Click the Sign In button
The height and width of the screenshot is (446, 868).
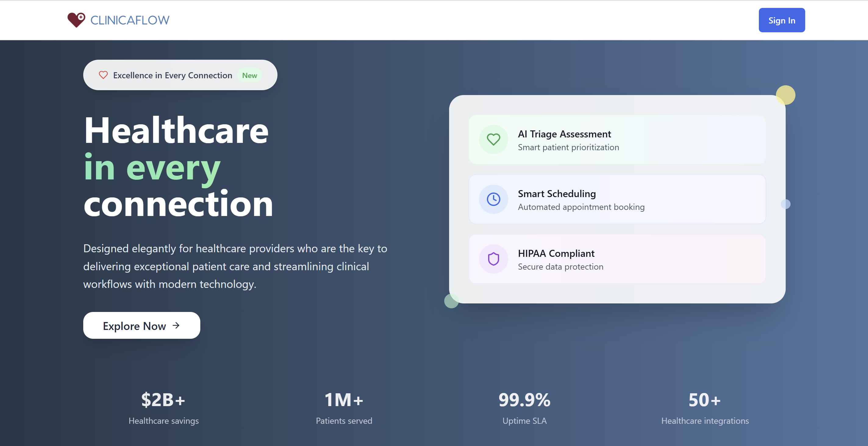(x=782, y=20)
